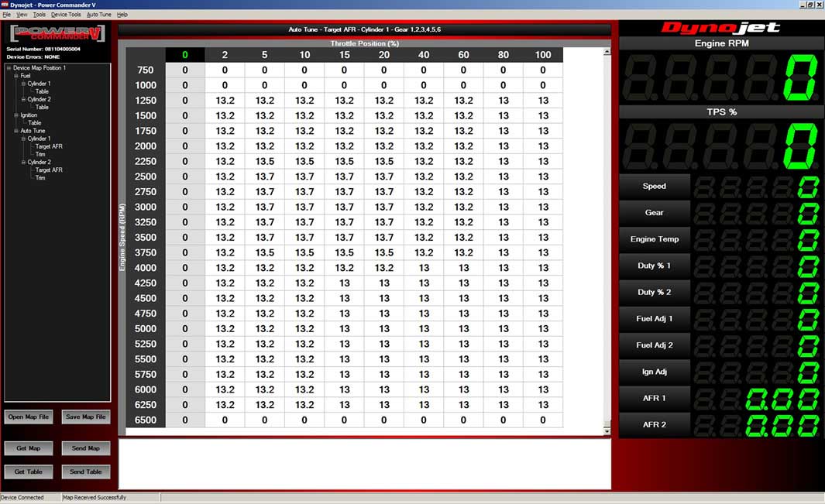825x504 pixels.
Task: Click cell at 2500 RPM, 10% throttle
Action: tap(304, 177)
